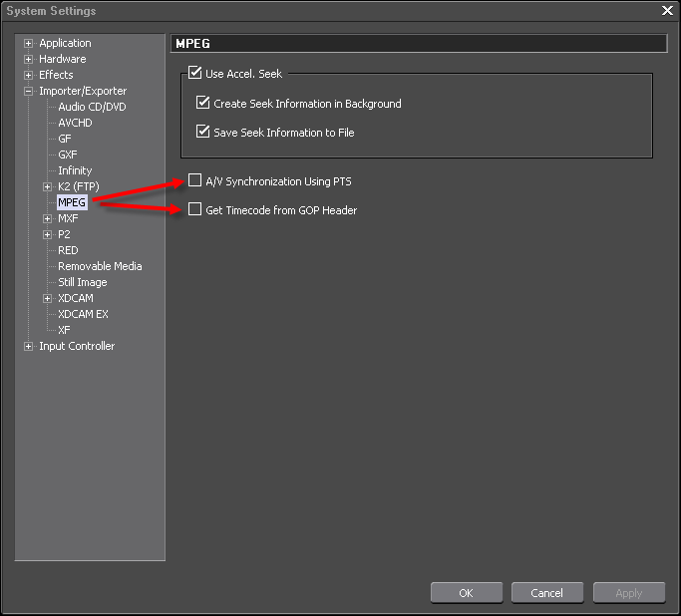Expand the XDCAM tree node
Viewport: 681px width, 616px height.
[x=48, y=299]
